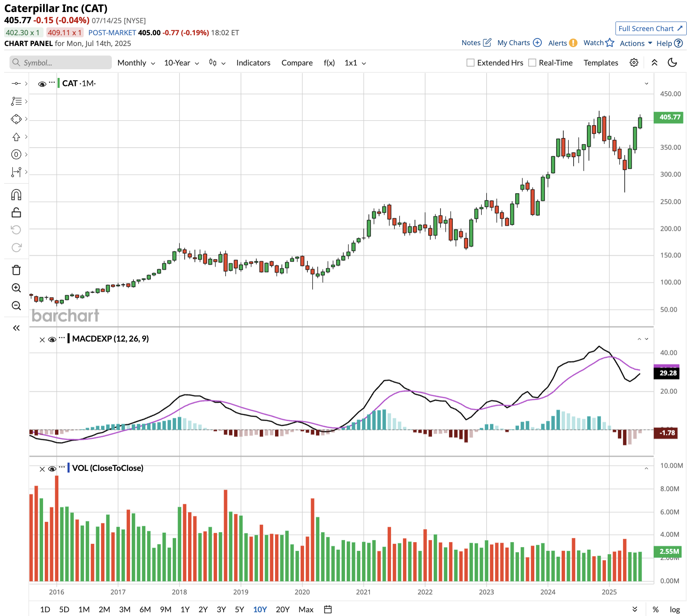Image resolution: width=700 pixels, height=616 pixels.
Task: Open the circled zero Fibonacci tool
Action: [x=16, y=155]
